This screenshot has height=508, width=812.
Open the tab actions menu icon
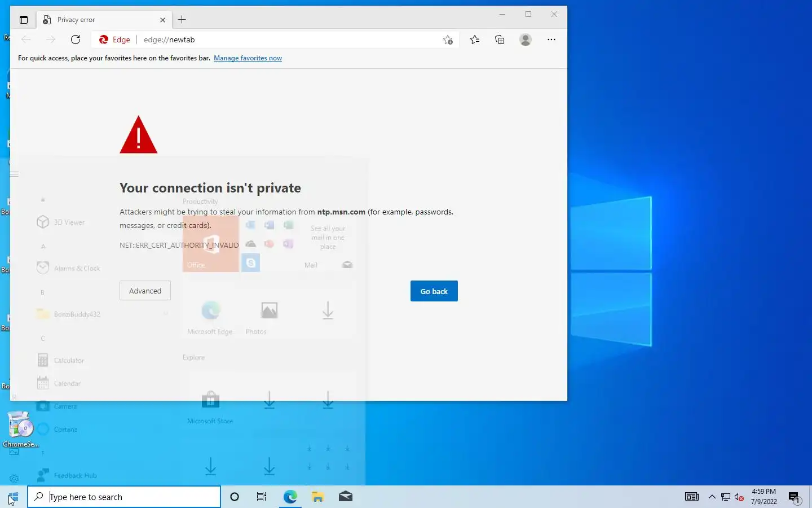(24, 20)
